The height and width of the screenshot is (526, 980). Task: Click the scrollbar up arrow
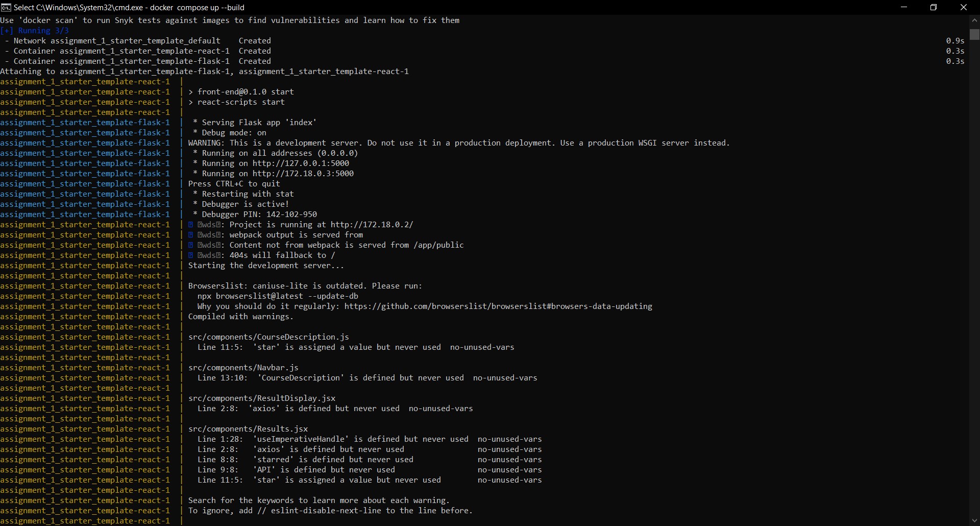[974, 20]
